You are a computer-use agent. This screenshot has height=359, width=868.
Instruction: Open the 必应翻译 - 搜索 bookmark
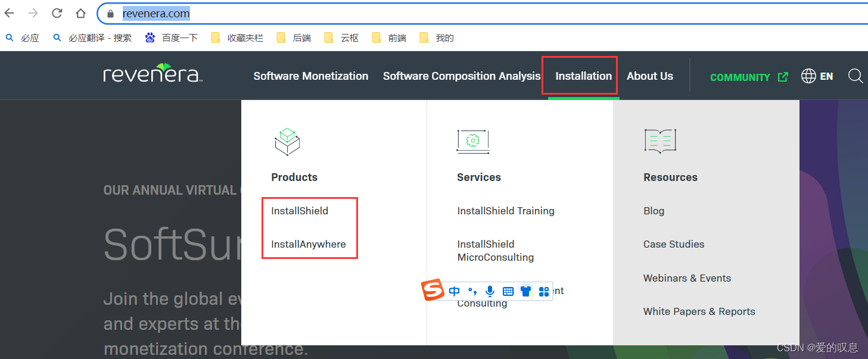92,38
